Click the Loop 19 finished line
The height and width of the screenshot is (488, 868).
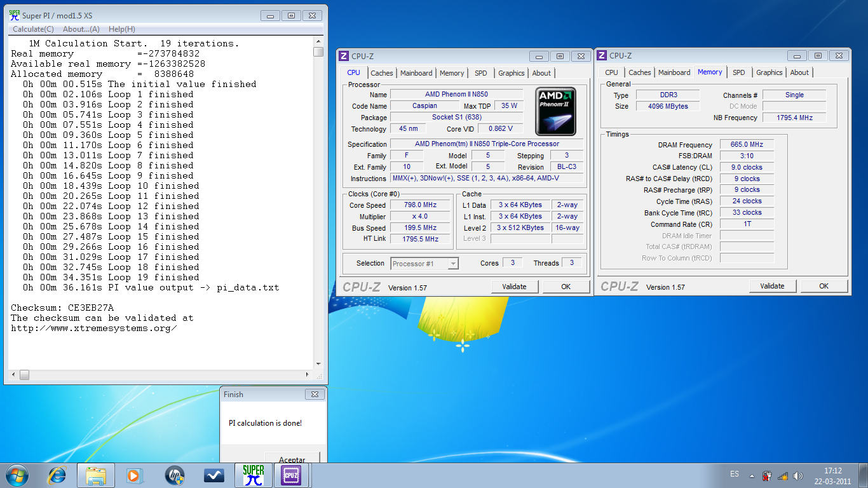click(x=111, y=277)
